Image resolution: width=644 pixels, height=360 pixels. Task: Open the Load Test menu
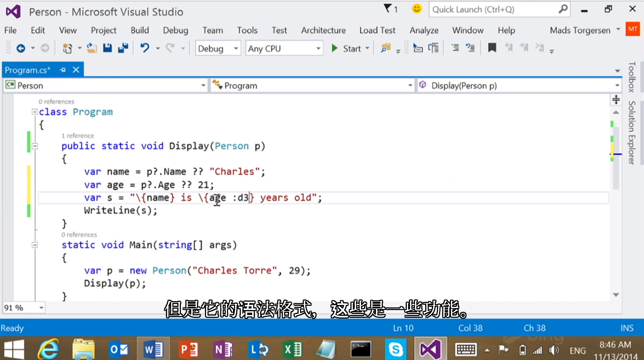click(377, 30)
